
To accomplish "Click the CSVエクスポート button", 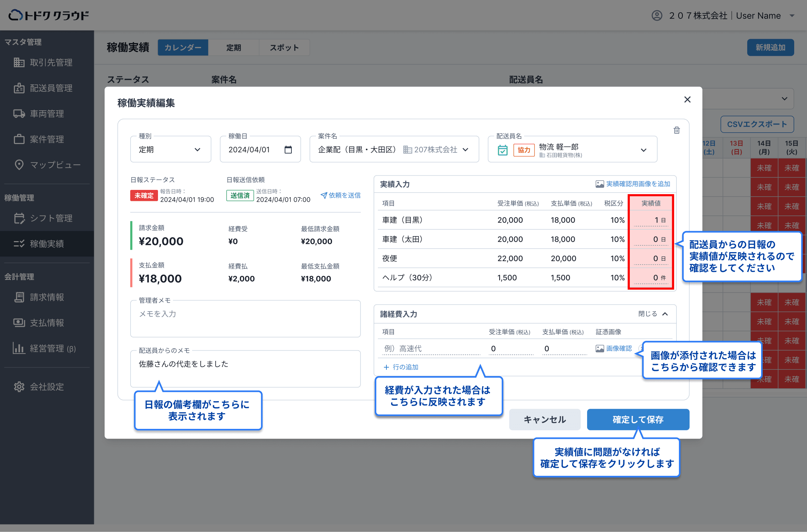I will click(x=757, y=124).
